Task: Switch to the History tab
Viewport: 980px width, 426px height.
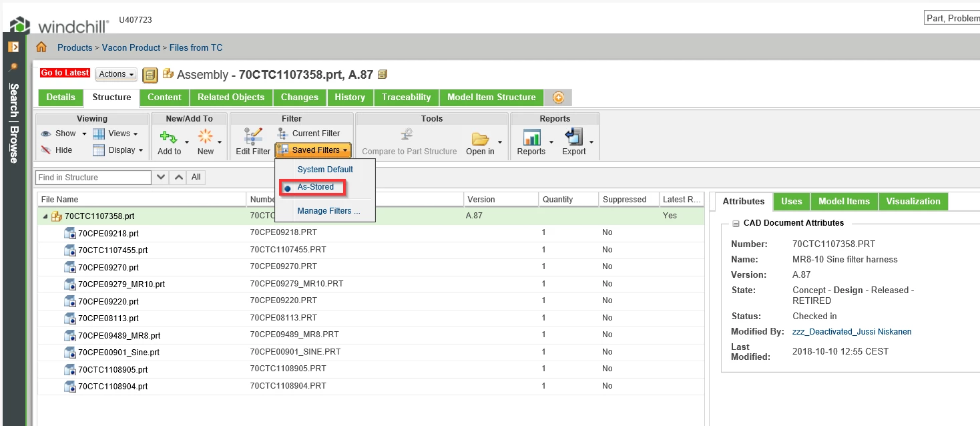Action: click(x=350, y=97)
